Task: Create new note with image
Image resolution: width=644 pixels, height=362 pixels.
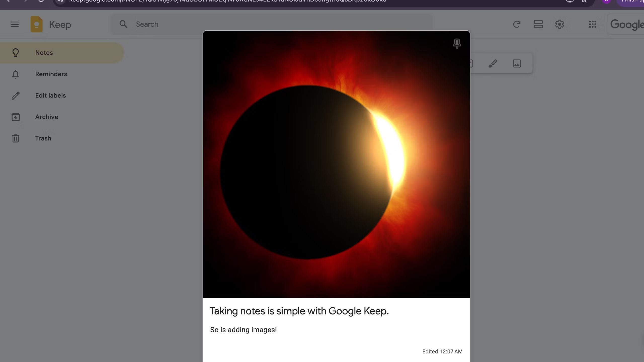Action: [x=517, y=63]
